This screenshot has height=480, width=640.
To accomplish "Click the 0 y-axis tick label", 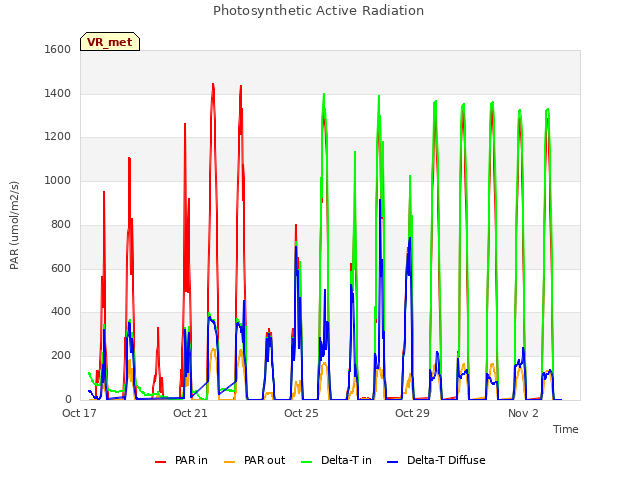I will pos(68,400).
